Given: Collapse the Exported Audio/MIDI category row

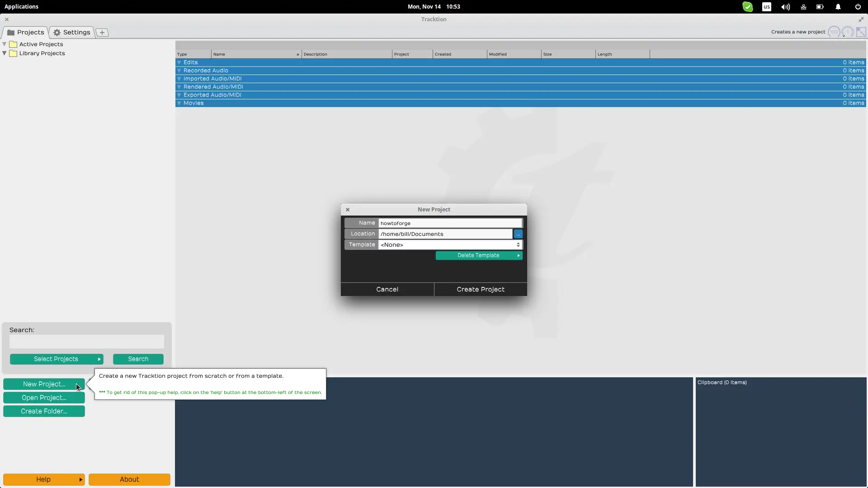Looking at the screenshot, I should pos(179,95).
